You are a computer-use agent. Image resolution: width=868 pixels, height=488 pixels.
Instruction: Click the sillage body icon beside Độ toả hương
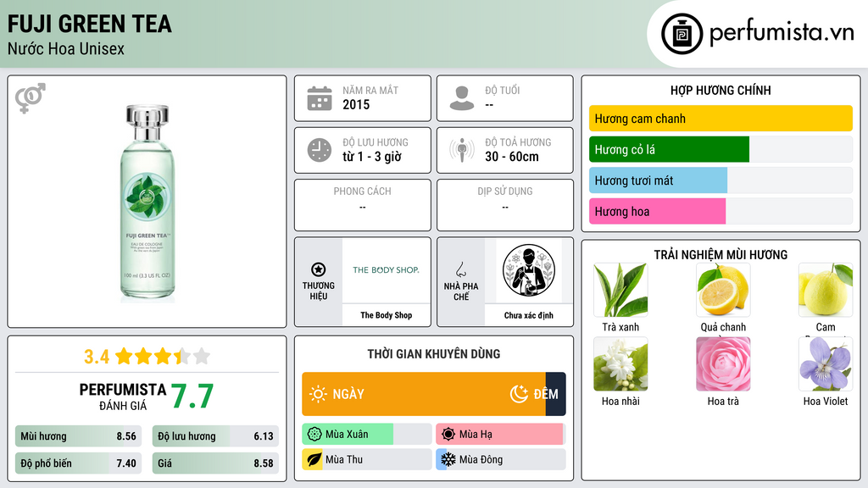point(462,150)
